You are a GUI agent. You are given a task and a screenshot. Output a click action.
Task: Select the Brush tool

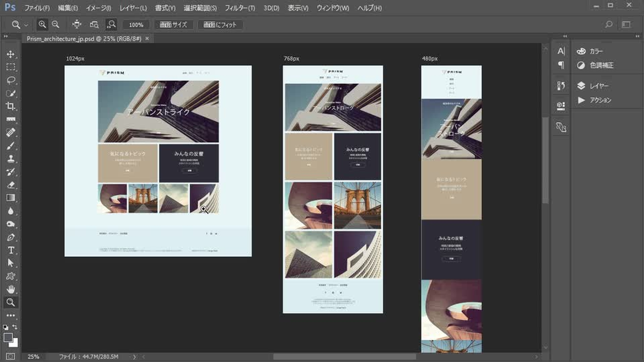pos(10,146)
